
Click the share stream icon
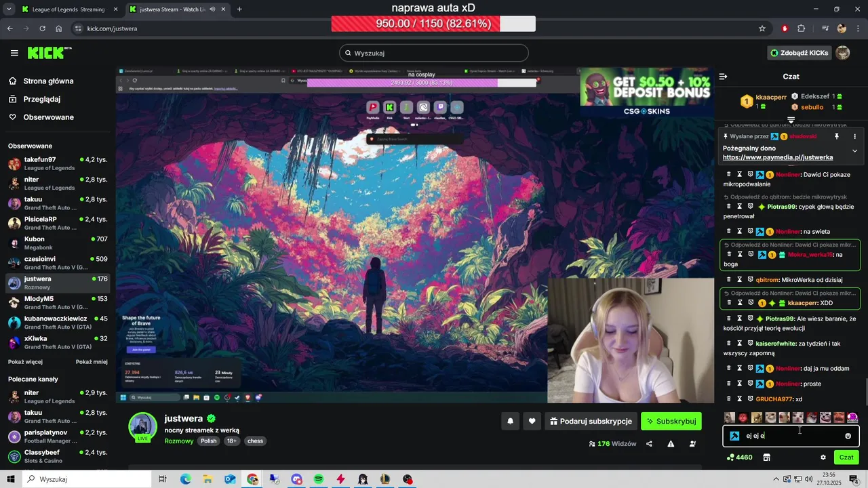coord(649,444)
